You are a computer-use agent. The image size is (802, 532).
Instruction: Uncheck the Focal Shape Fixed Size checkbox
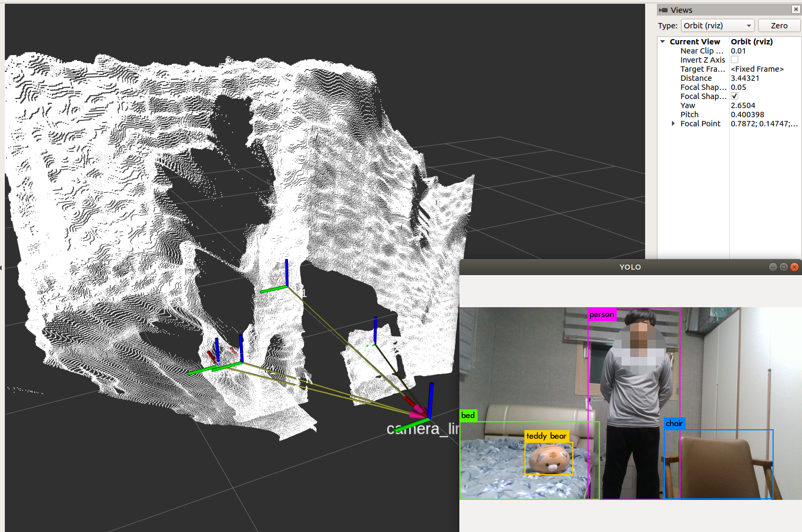(735, 96)
